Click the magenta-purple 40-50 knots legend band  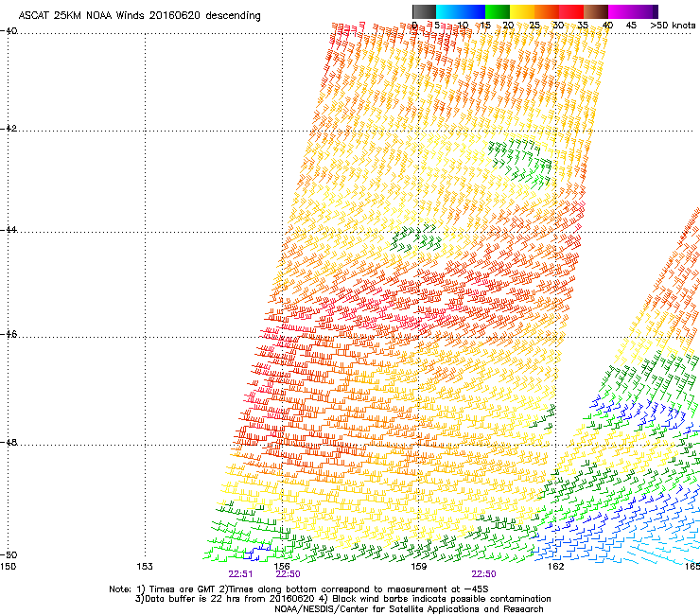coord(633,11)
